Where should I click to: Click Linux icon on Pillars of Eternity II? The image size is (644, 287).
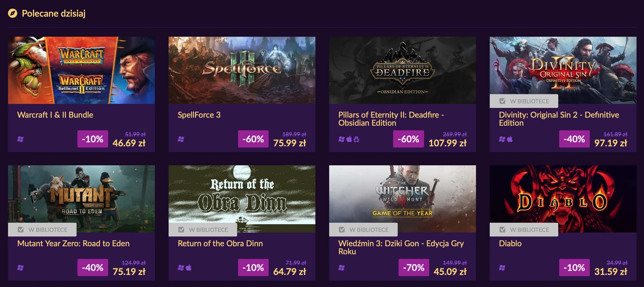pos(356,139)
